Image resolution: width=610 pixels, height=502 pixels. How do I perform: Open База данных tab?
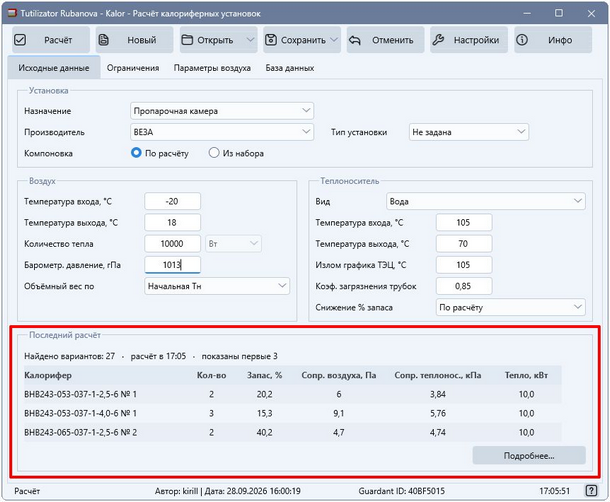(290, 68)
